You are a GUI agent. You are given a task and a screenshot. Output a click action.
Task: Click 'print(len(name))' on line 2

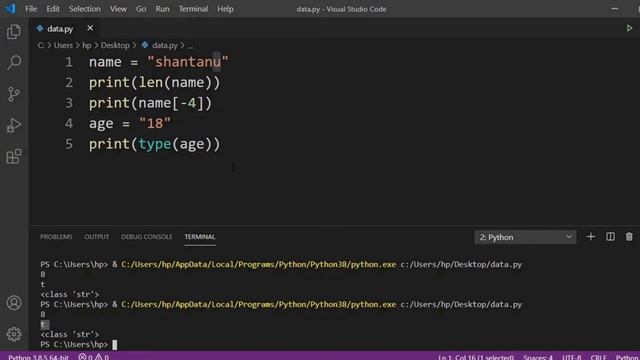click(x=155, y=82)
